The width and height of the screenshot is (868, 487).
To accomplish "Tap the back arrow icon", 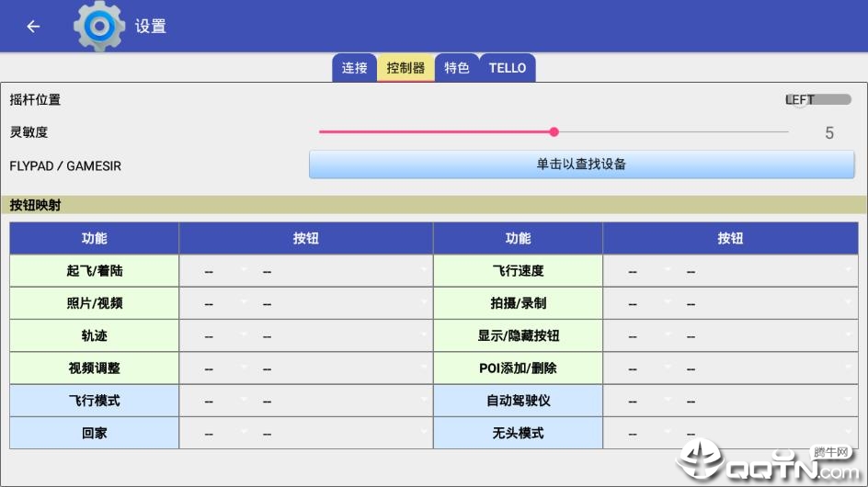I will tap(33, 27).
